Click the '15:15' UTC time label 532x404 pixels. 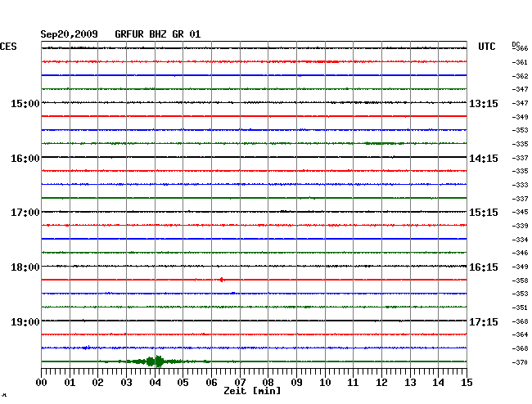[x=484, y=213]
